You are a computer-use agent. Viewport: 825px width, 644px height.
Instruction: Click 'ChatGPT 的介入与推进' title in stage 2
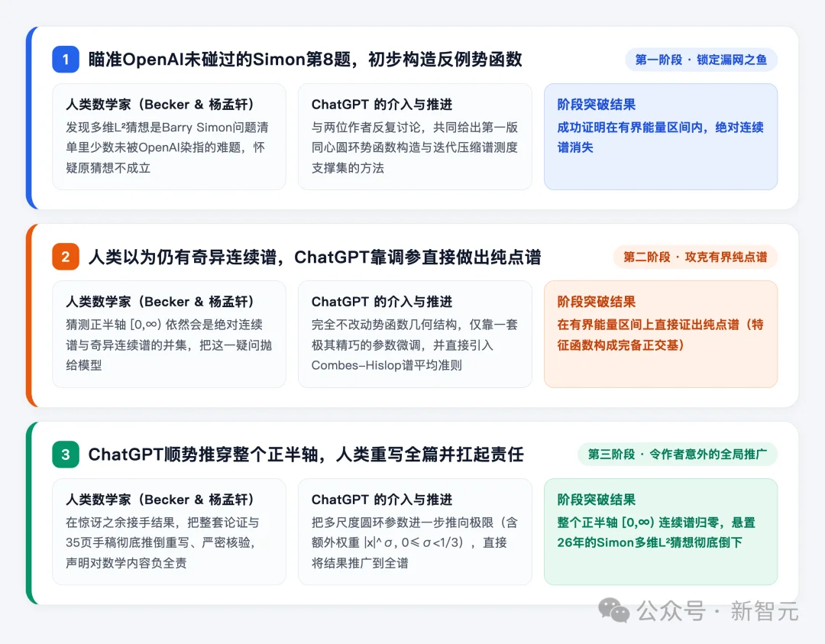click(381, 302)
